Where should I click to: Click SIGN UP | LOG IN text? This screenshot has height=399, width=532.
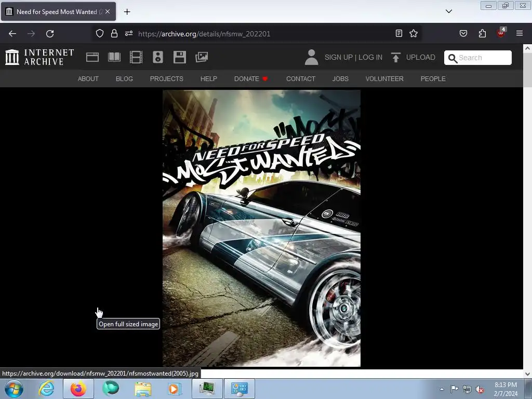(353, 57)
